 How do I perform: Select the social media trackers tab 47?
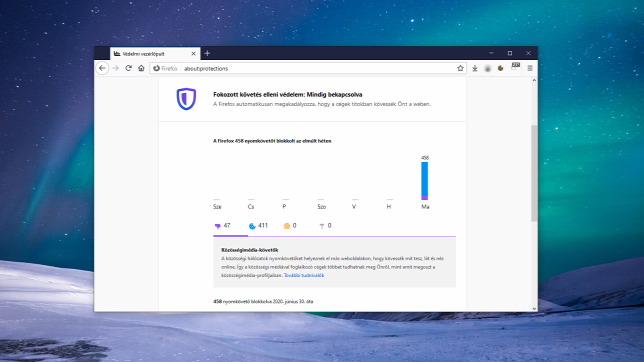point(223,226)
